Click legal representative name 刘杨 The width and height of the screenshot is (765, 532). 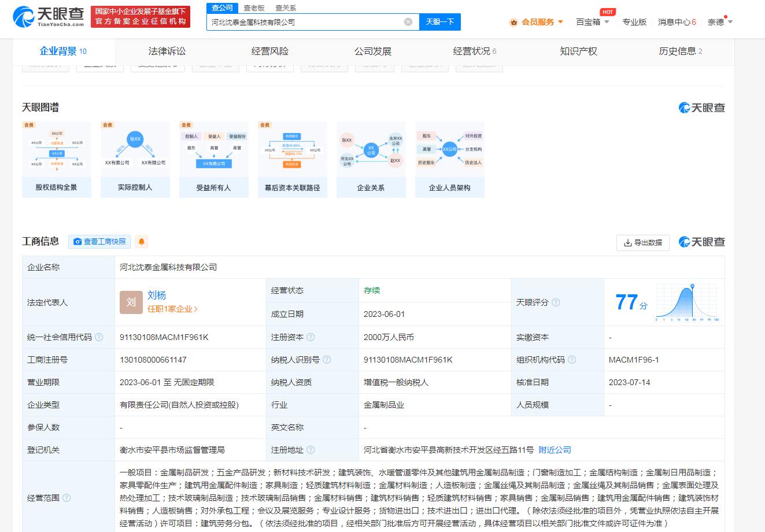(x=157, y=295)
